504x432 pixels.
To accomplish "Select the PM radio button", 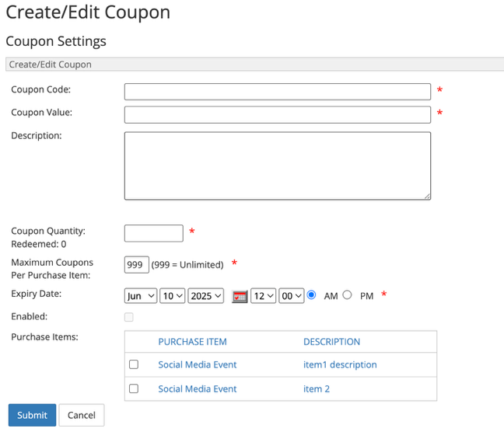I will [347, 294].
